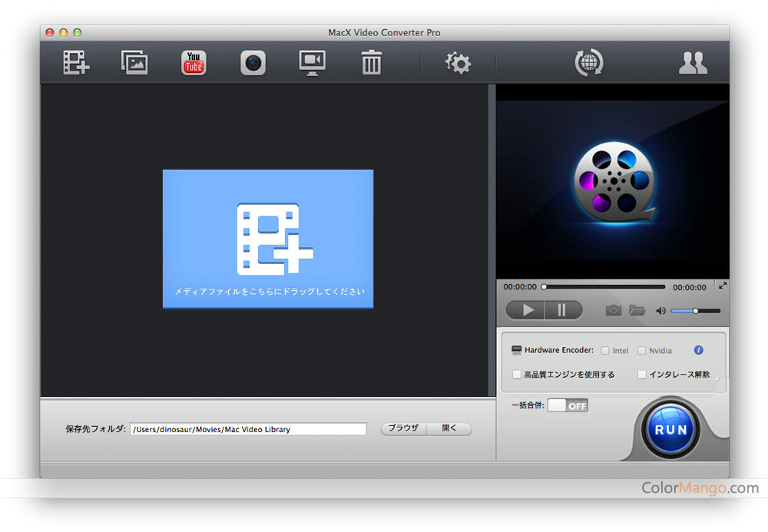Click the ブラウザ browse button
The image size is (768, 532).
pos(404,428)
